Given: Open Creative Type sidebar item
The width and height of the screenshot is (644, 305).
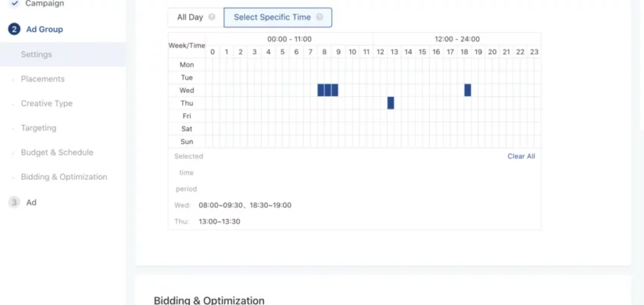Looking at the screenshot, I should (x=47, y=103).
